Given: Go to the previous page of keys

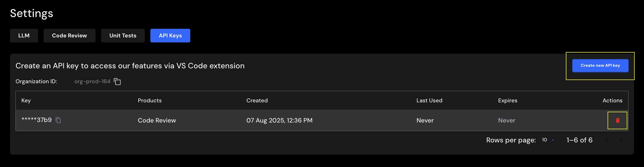Looking at the screenshot, I should pos(607,140).
